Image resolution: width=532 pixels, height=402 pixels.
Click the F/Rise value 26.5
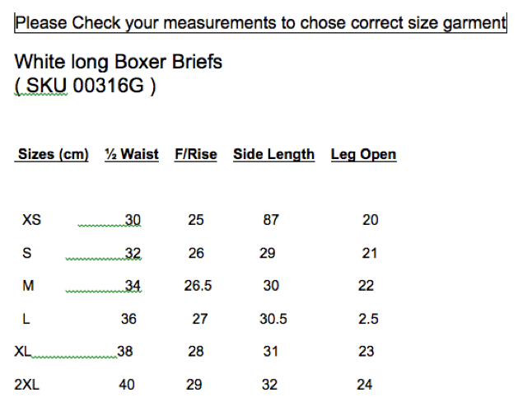pos(198,286)
